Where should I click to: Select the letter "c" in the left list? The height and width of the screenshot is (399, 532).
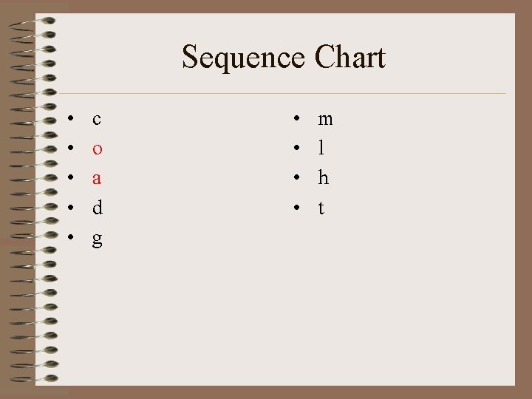pyautogui.click(x=97, y=119)
